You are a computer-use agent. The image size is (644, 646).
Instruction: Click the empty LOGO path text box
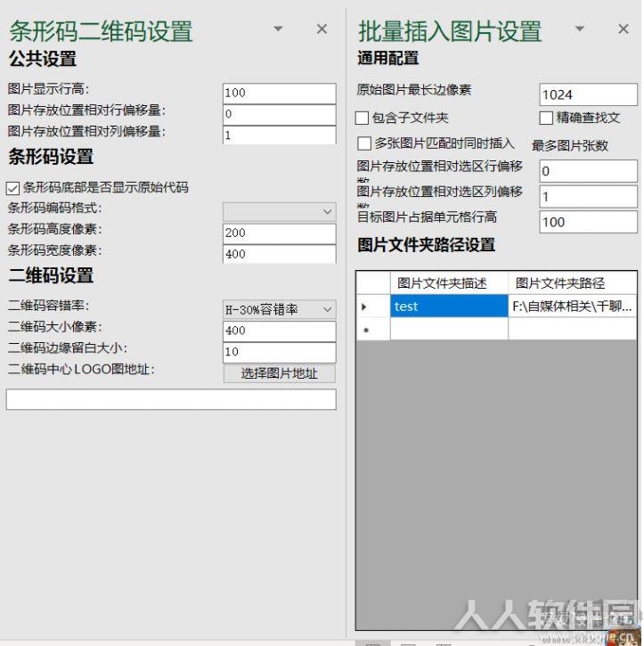click(x=171, y=399)
